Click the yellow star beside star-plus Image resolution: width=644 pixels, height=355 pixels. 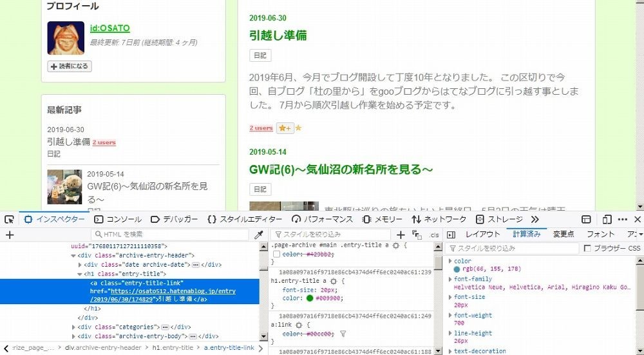pyautogui.click(x=299, y=128)
